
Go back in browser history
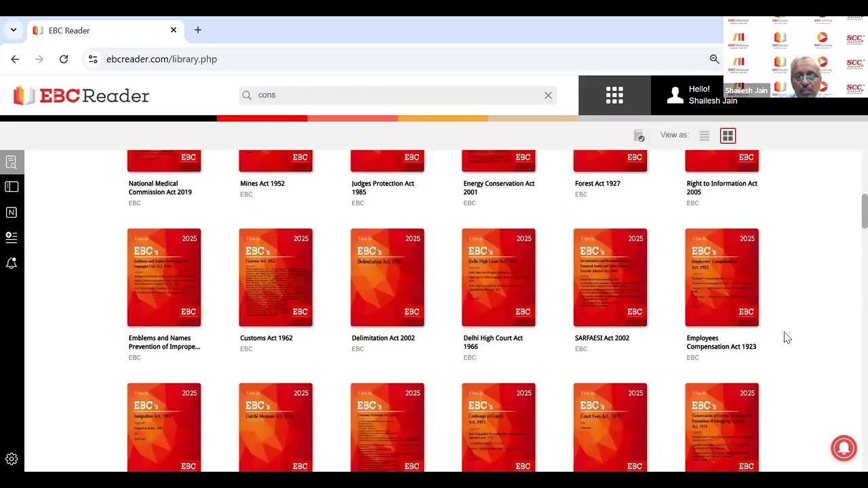click(15, 59)
